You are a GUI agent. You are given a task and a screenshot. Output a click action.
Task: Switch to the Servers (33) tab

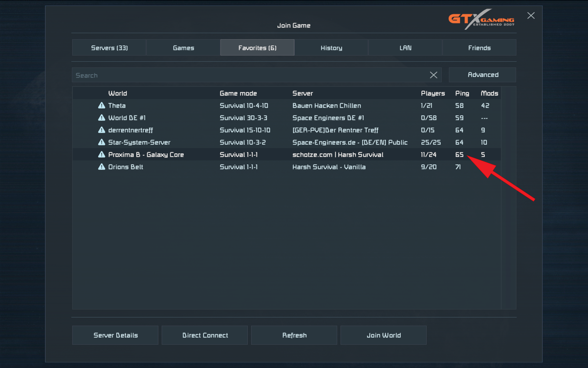pyautogui.click(x=109, y=48)
